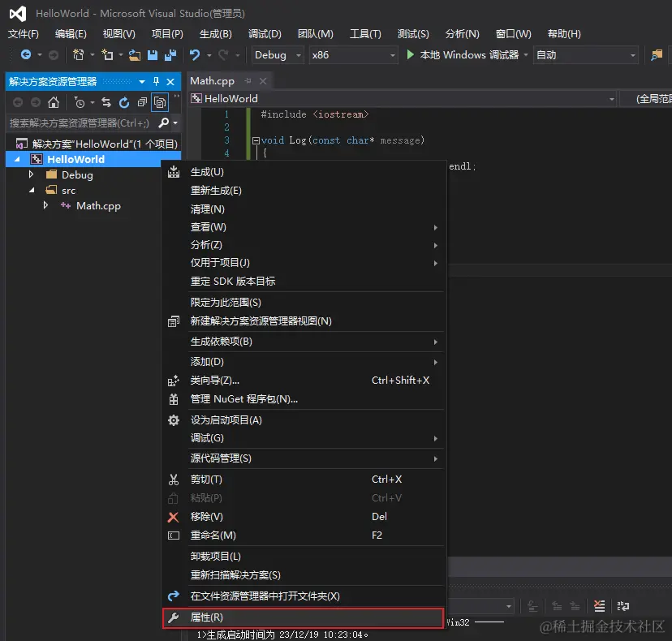Click the Toggle Word Wrap output icon

pyautogui.click(x=622, y=606)
